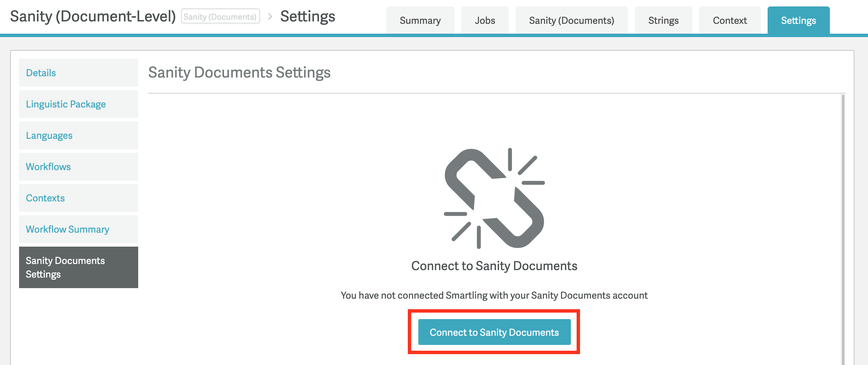The image size is (868, 365).
Task: Open Workflow Summary in the sidebar
Action: [x=79, y=229]
